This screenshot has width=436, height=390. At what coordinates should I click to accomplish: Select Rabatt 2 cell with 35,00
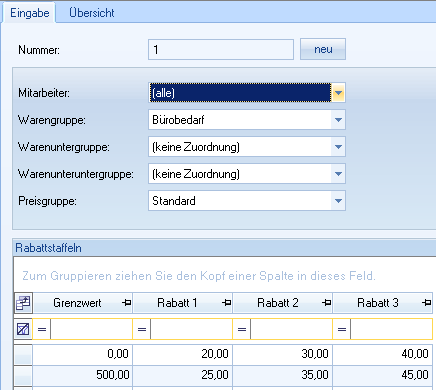click(x=283, y=375)
